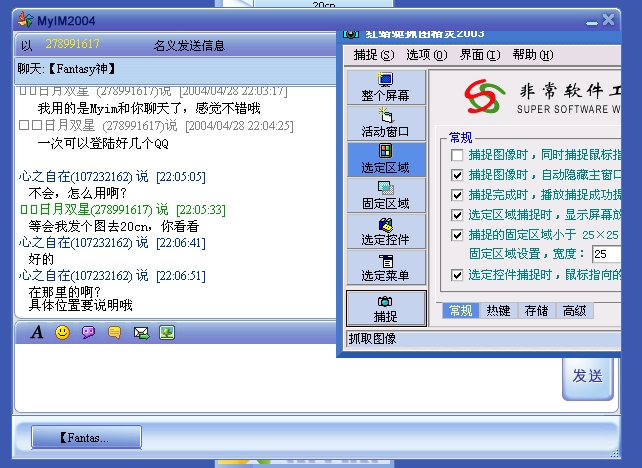This screenshot has height=468, width=642.
Task: Toggle 选定控件捕捉时鼠标指向 checkbox
Action: [x=457, y=275]
